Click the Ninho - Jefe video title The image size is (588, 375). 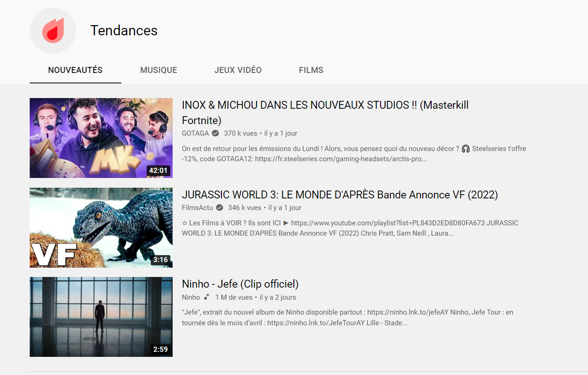click(240, 284)
